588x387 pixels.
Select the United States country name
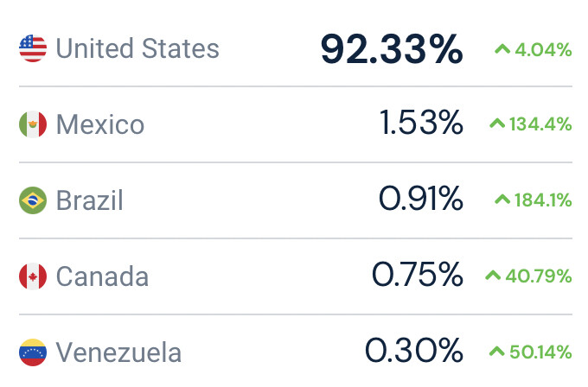click(x=137, y=48)
